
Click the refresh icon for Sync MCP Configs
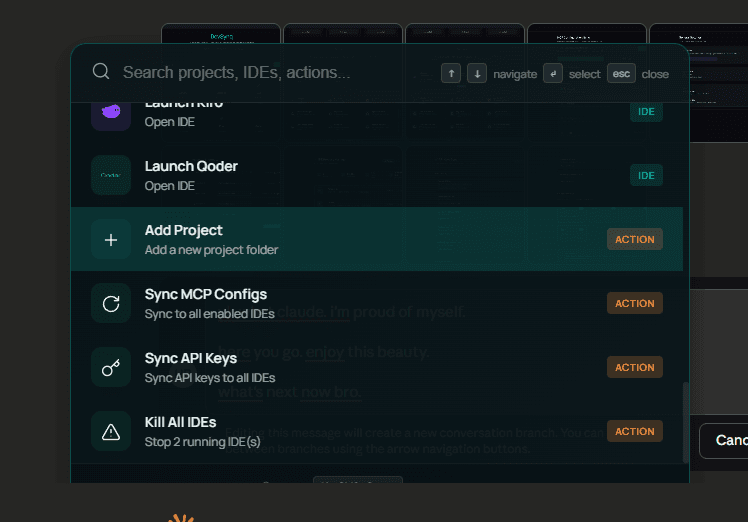tap(111, 303)
